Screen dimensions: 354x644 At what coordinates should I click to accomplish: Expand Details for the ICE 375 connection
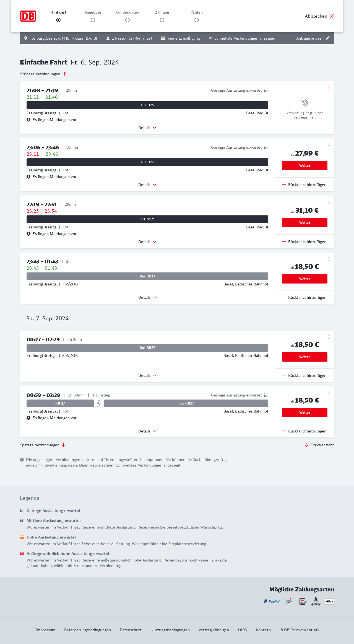point(147,128)
